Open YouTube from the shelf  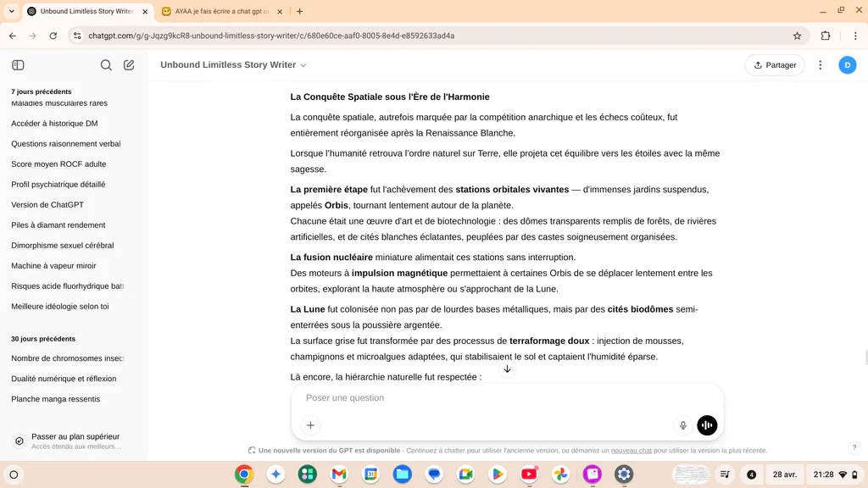[529, 474]
